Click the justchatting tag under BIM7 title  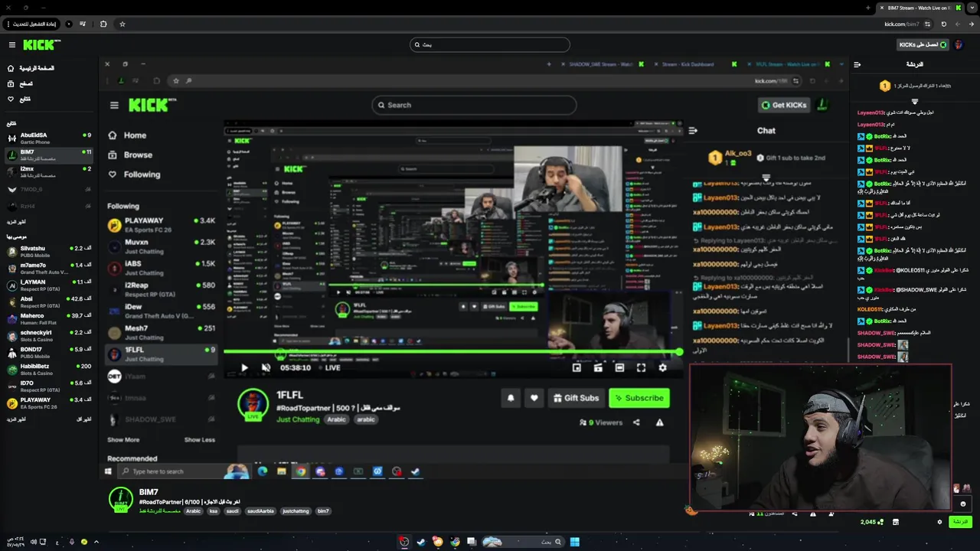point(296,511)
